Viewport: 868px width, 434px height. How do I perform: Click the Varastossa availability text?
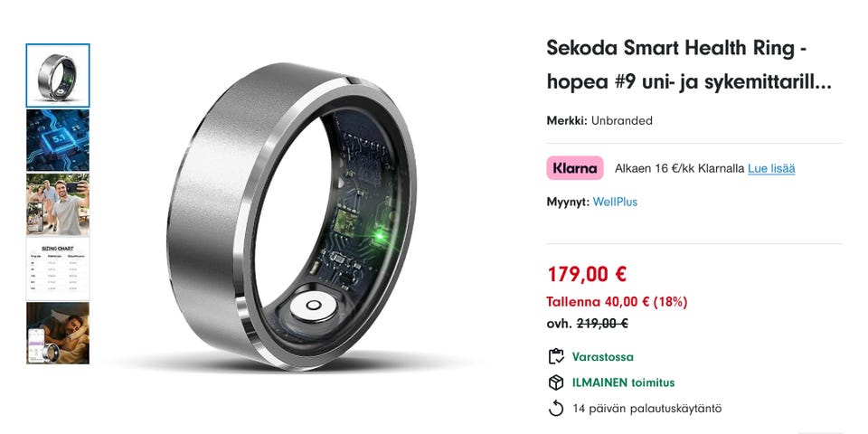(603, 356)
